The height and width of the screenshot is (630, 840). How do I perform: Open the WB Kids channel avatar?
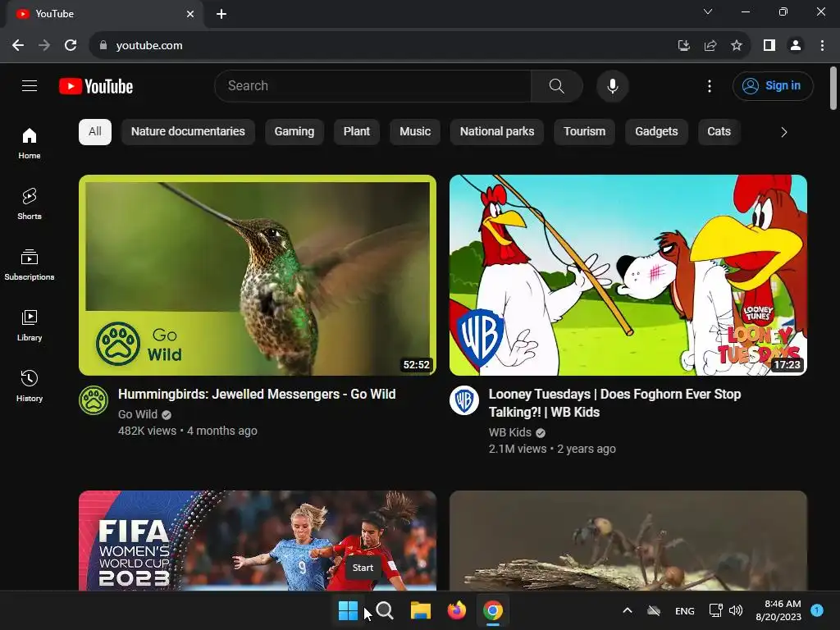tap(464, 400)
